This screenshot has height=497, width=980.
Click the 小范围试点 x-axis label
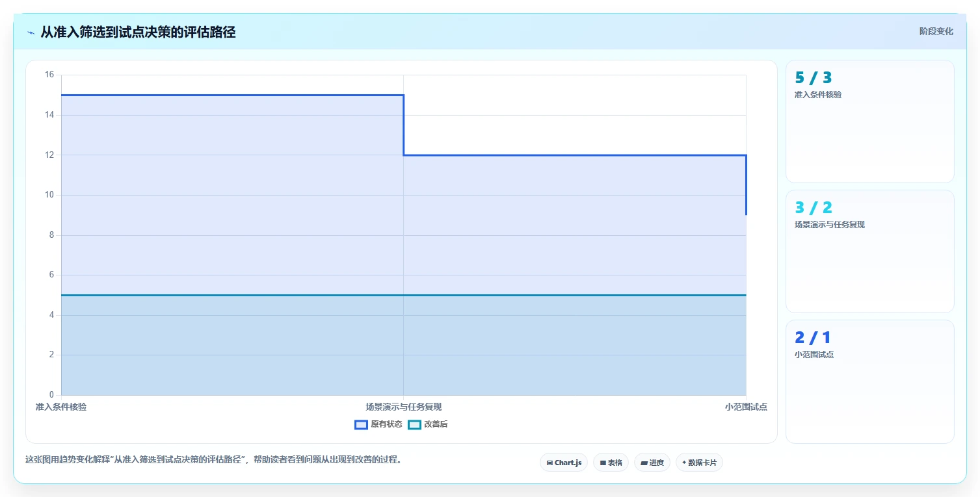746,407
